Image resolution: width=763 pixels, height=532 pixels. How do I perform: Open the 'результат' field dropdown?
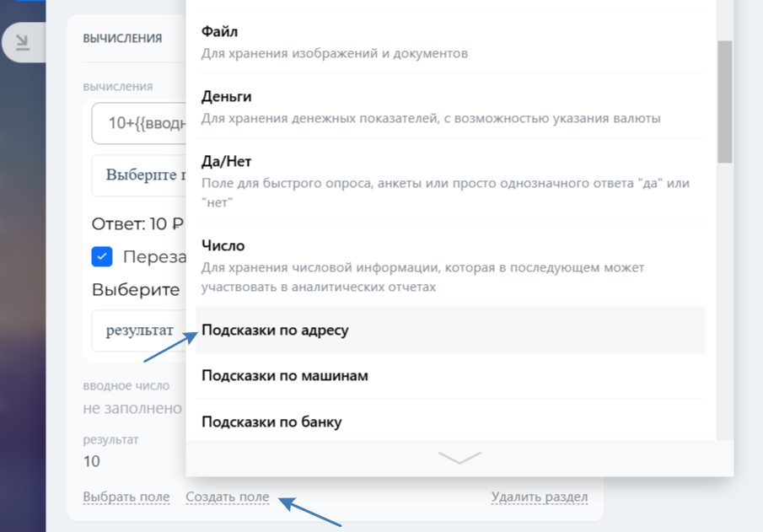pyautogui.click(x=139, y=330)
